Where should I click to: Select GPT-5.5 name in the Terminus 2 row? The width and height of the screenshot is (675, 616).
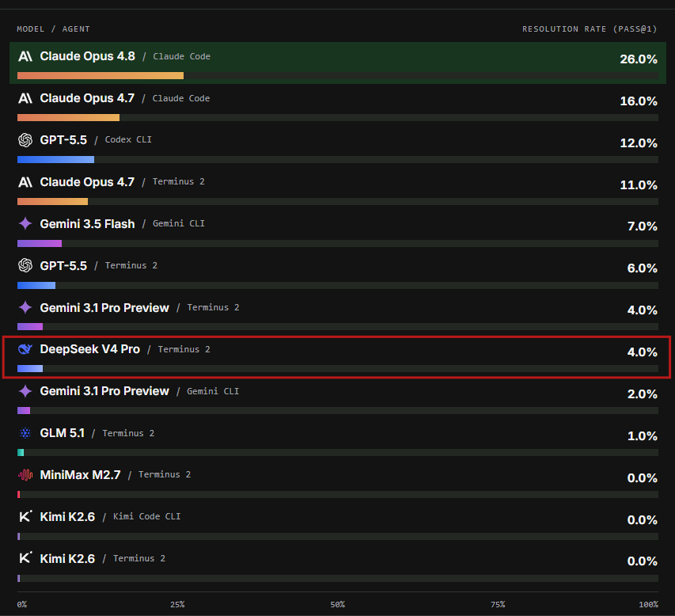point(63,266)
